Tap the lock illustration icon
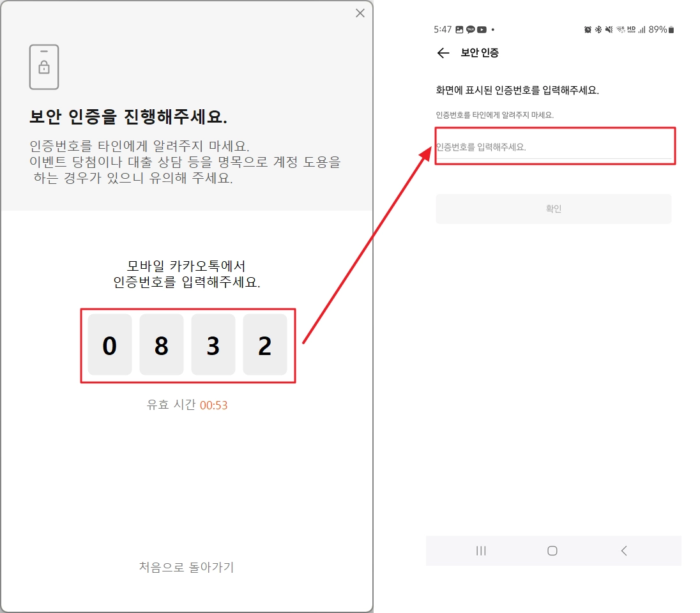Screen dimensions: 700x613 [45, 66]
